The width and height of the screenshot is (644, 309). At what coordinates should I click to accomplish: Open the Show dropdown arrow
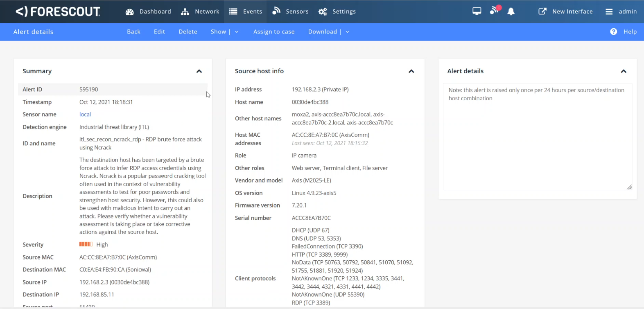pyautogui.click(x=237, y=32)
